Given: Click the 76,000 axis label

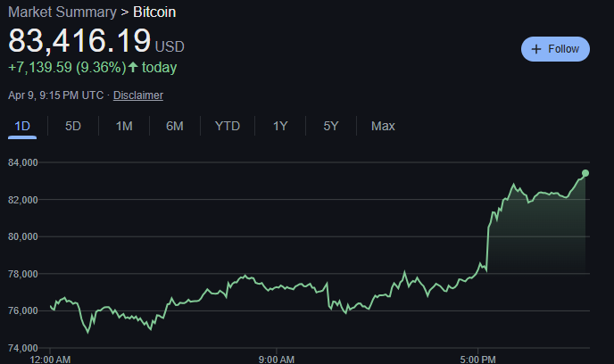Looking at the screenshot, I should 23,310.
